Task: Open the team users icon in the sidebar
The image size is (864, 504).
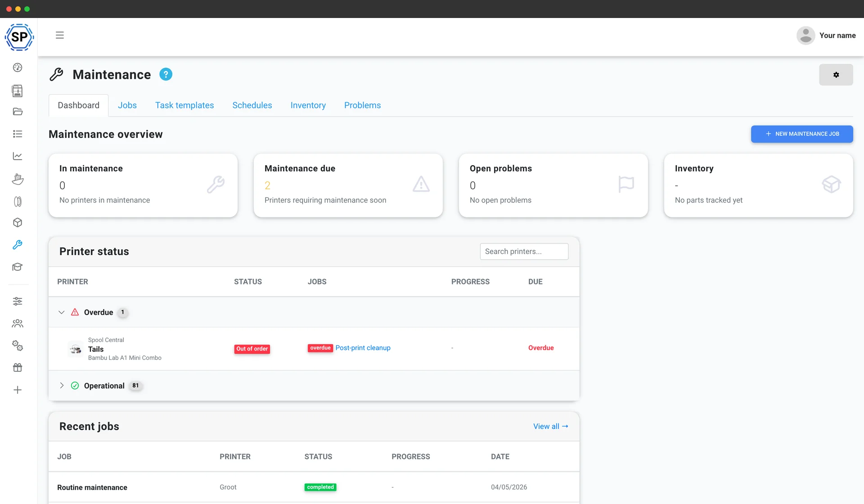Action: 18,323
